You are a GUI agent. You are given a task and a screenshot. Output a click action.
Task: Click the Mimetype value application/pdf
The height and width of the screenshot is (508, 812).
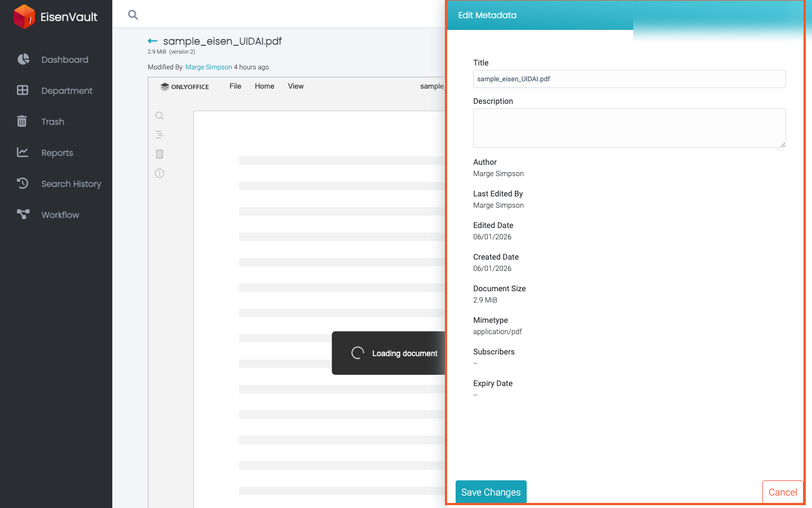(497, 332)
